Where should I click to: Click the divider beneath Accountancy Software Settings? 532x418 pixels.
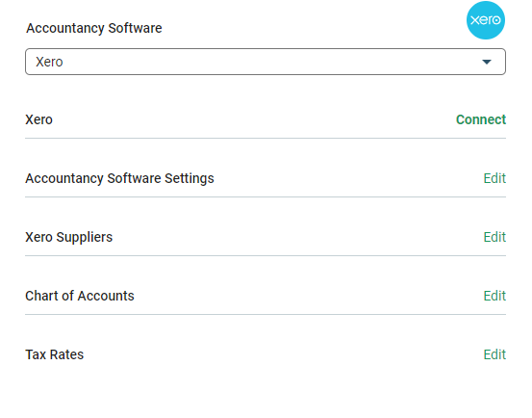click(x=266, y=196)
